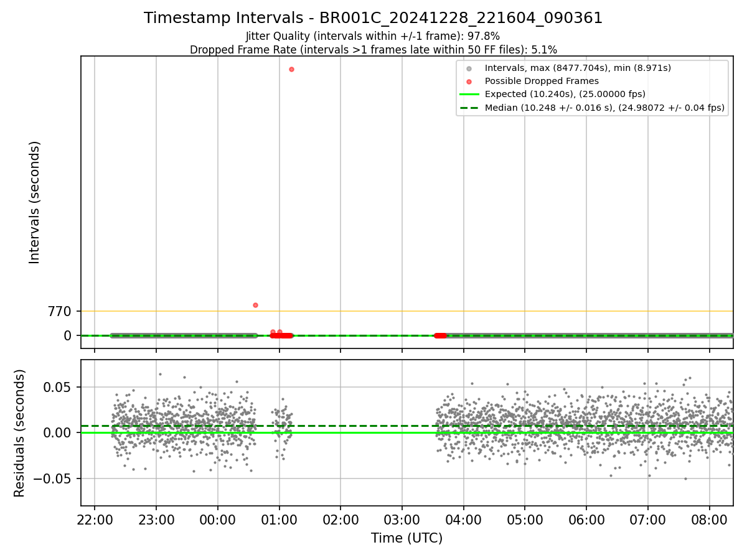Click the 'Residuals (seconds)' axis label
The height and width of the screenshot is (560, 747).
tap(20, 433)
